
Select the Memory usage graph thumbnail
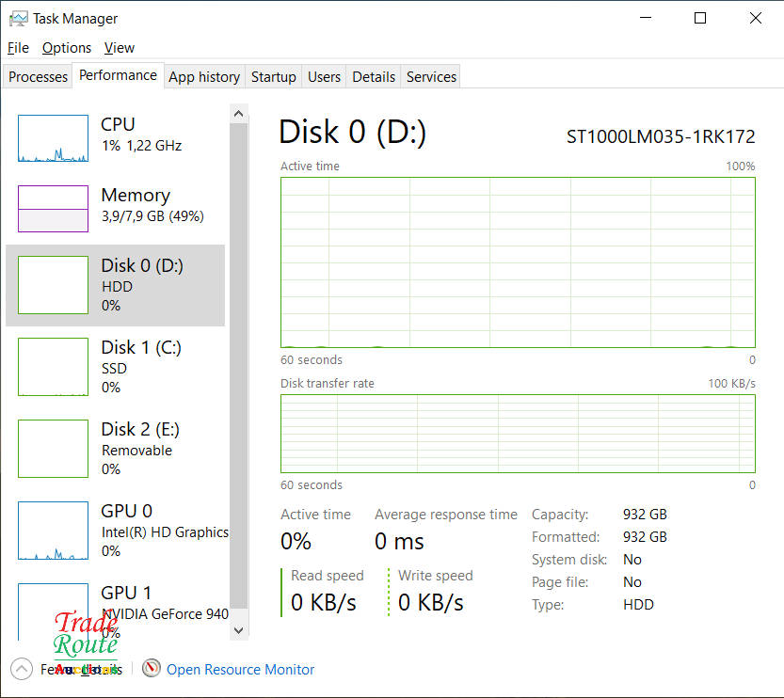click(x=53, y=208)
